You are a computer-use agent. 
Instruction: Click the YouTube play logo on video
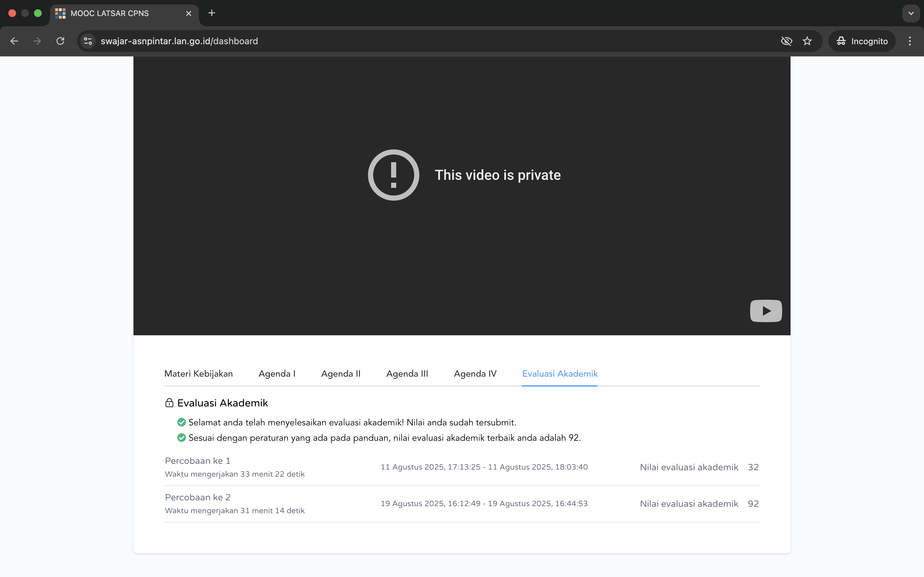coord(766,311)
